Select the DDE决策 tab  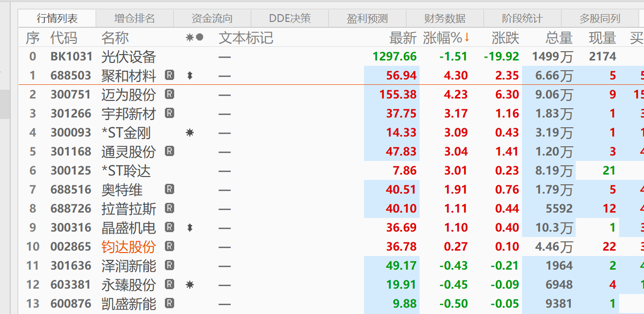(290, 19)
